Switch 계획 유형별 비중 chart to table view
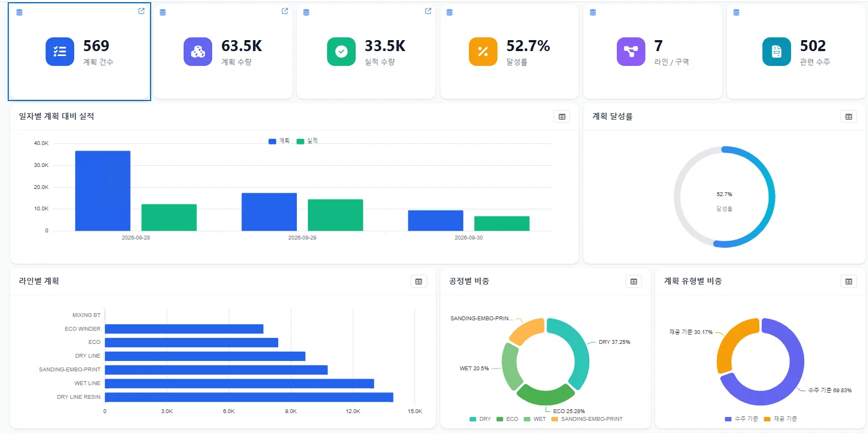 tap(849, 281)
